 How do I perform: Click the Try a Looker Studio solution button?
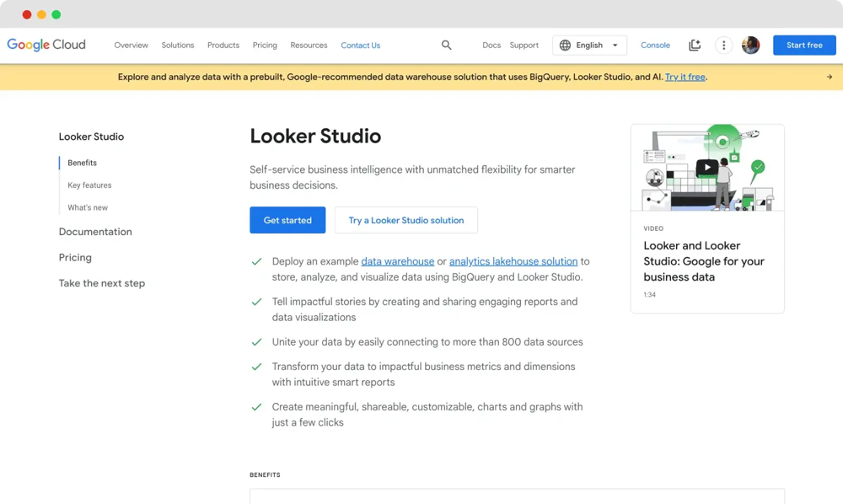pos(405,219)
